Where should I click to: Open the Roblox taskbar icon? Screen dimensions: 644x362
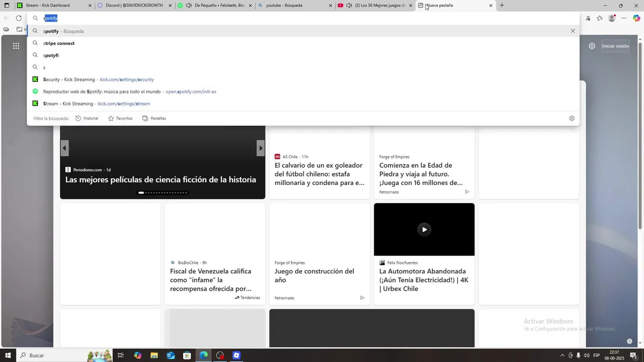(x=236, y=355)
